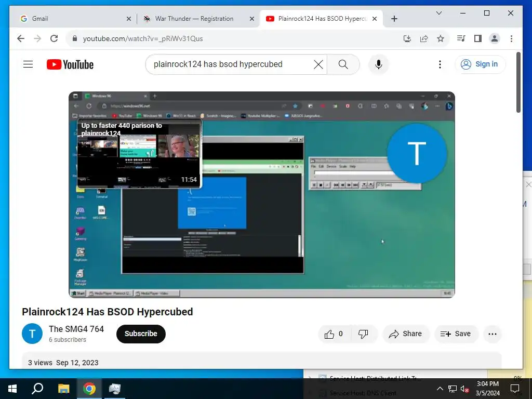The width and height of the screenshot is (532, 399).
Task: Go to YouTube home via logo
Action: tap(70, 64)
